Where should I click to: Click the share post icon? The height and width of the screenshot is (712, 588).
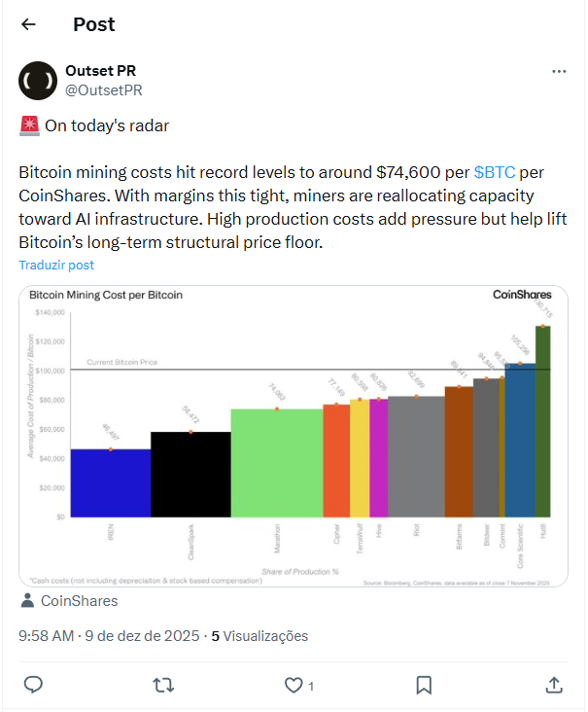click(554, 685)
